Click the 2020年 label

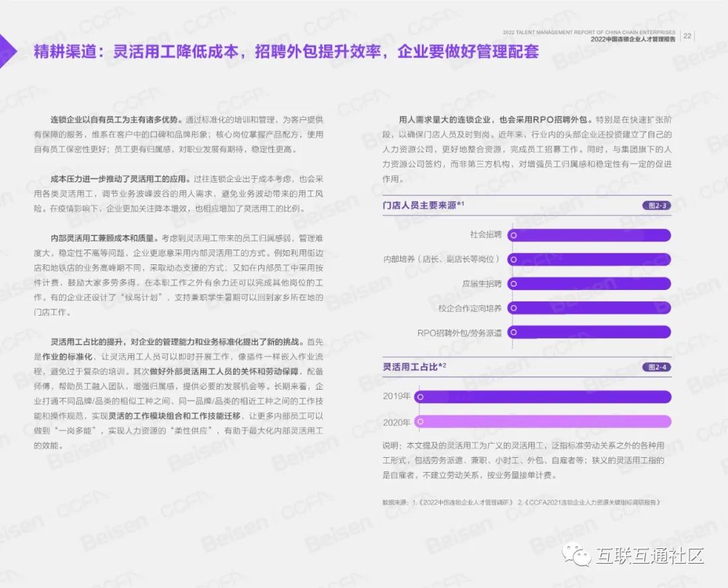coord(396,422)
